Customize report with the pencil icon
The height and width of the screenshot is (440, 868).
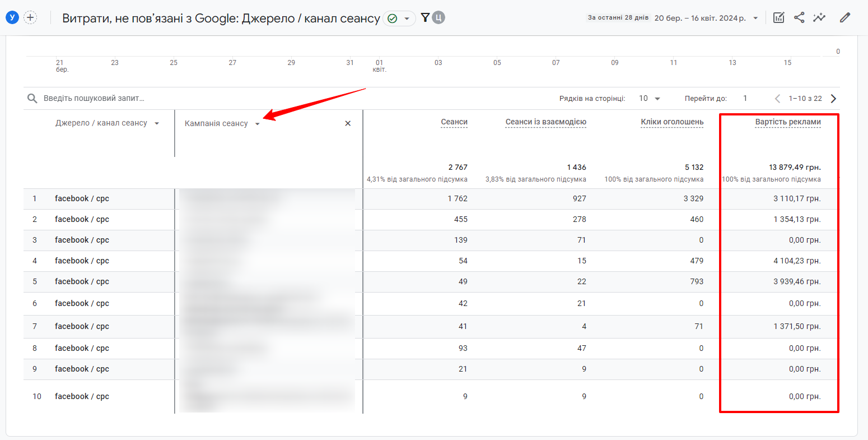[845, 18]
